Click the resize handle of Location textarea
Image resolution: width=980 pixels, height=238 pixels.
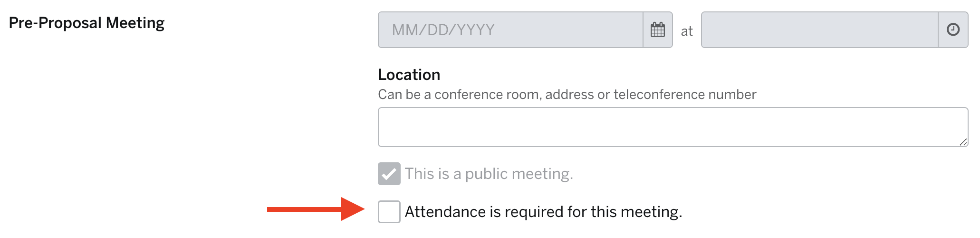963,142
